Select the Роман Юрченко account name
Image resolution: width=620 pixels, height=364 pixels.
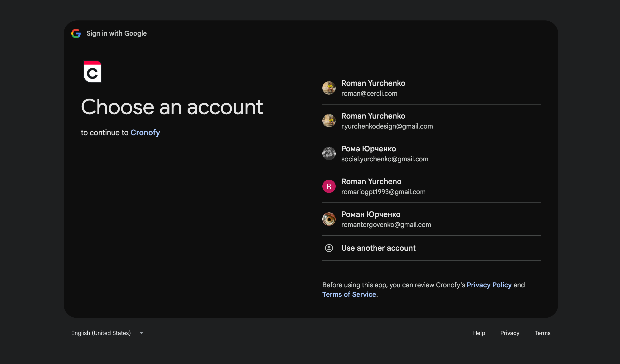[x=371, y=214]
